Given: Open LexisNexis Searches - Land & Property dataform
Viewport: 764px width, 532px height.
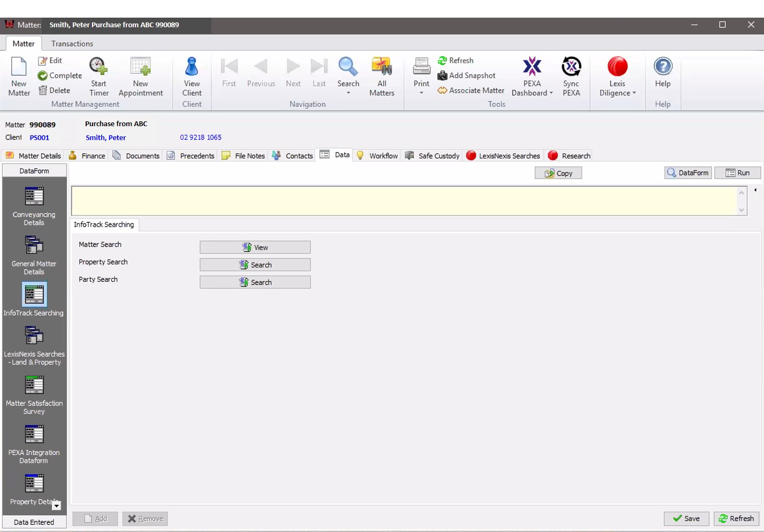Looking at the screenshot, I should point(34,344).
